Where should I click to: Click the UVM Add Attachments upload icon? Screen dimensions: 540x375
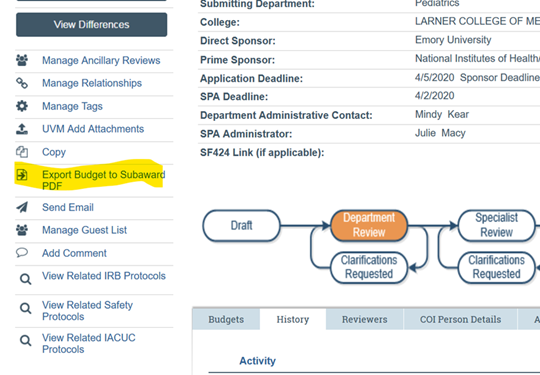pyautogui.click(x=22, y=129)
